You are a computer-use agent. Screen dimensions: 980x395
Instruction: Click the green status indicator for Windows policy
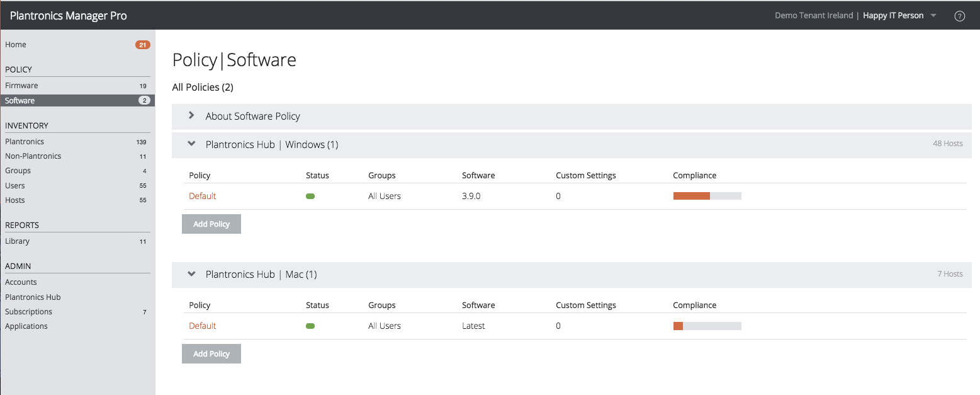pos(310,197)
